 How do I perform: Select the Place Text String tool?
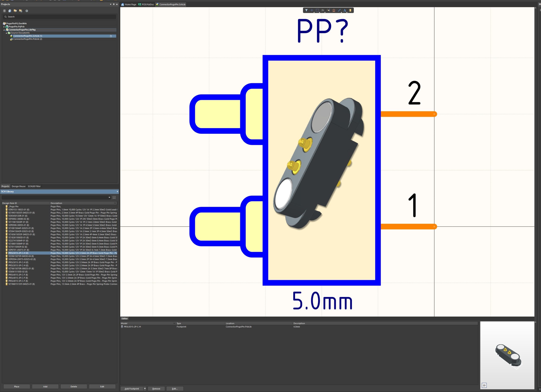coord(345,10)
